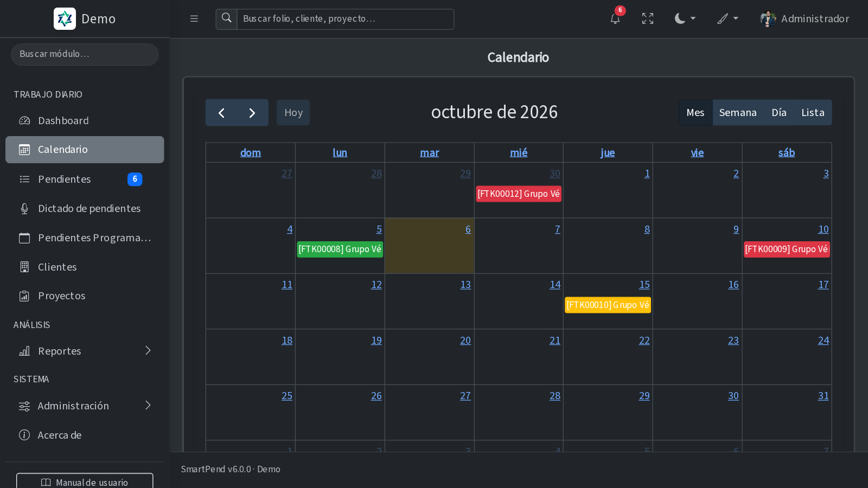Image resolution: width=868 pixels, height=488 pixels.
Task: Switch to Día view
Action: click(x=779, y=113)
